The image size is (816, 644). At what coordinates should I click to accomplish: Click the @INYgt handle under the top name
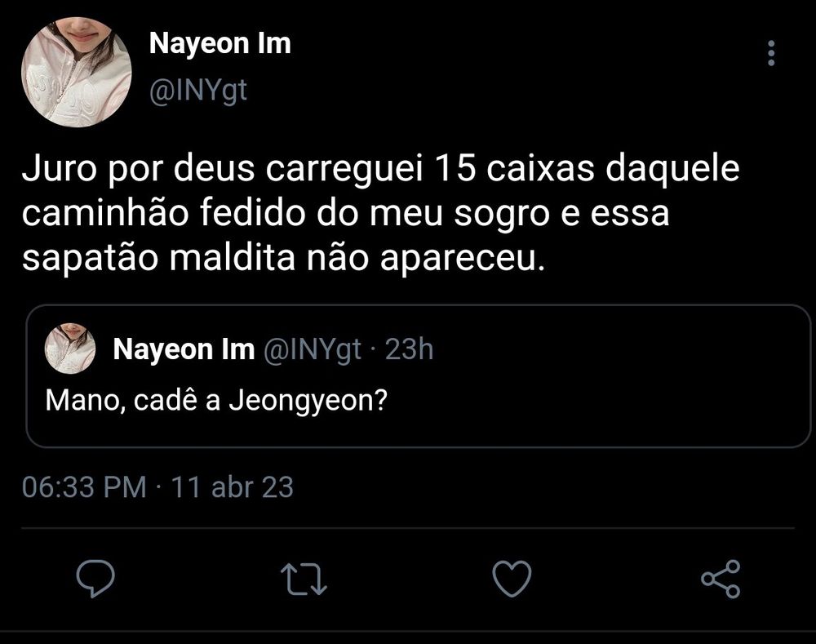click(197, 91)
